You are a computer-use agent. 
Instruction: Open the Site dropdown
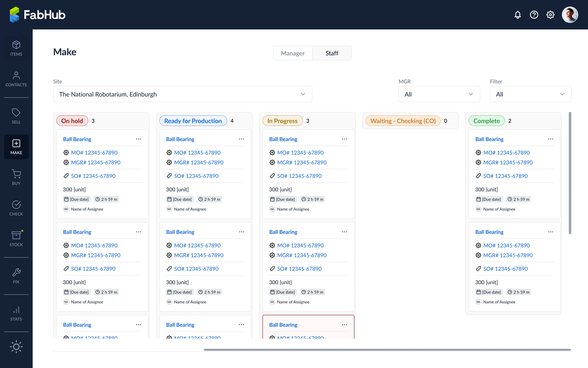coord(183,94)
